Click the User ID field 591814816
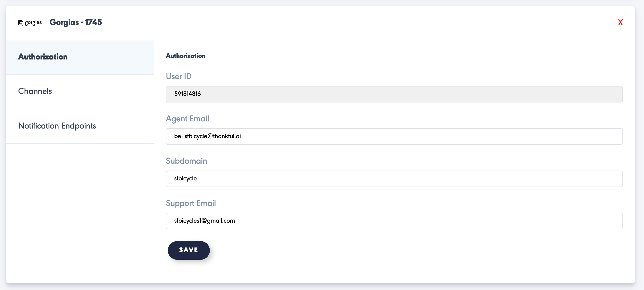This screenshot has width=644, height=290. coord(394,94)
